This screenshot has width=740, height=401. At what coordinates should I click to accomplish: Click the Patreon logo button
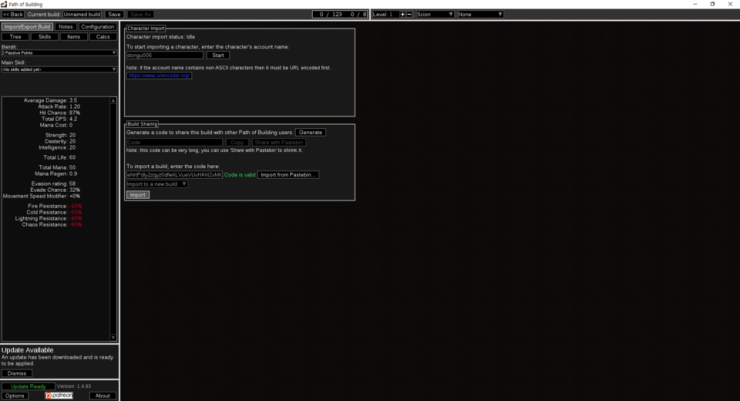59,395
